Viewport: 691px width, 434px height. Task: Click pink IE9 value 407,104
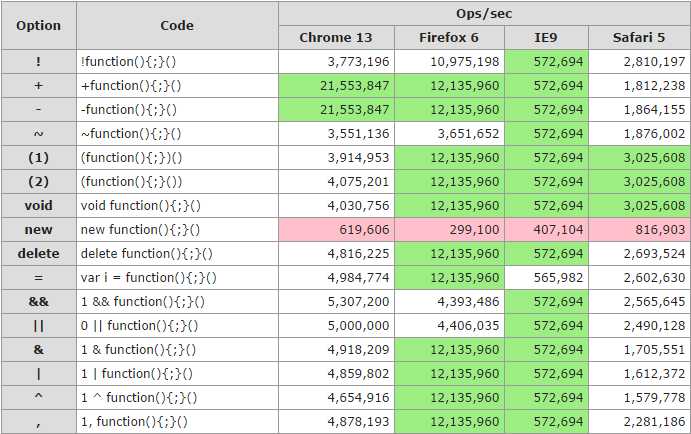pos(546,230)
